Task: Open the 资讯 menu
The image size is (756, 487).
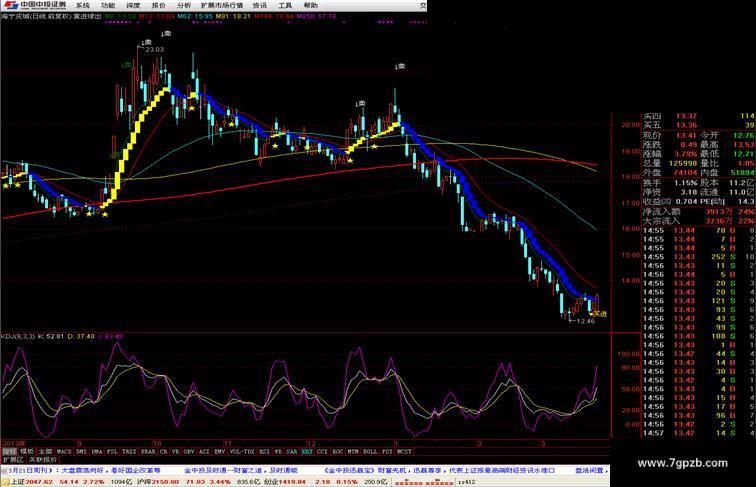Action: coord(259,5)
